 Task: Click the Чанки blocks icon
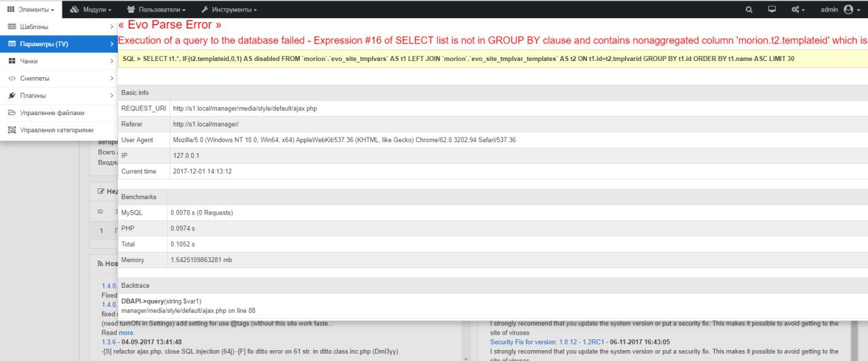12,61
